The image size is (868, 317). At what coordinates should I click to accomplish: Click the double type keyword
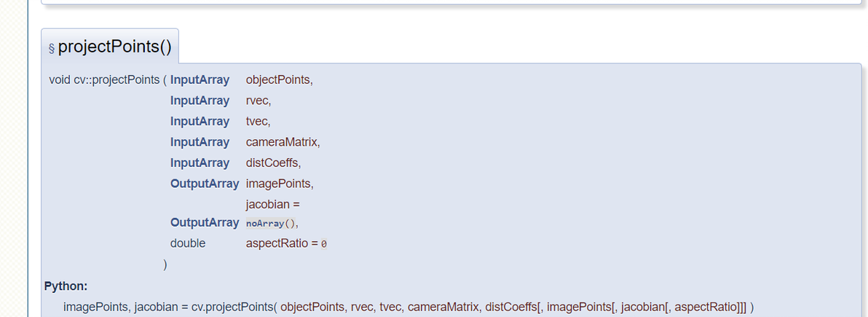188,243
